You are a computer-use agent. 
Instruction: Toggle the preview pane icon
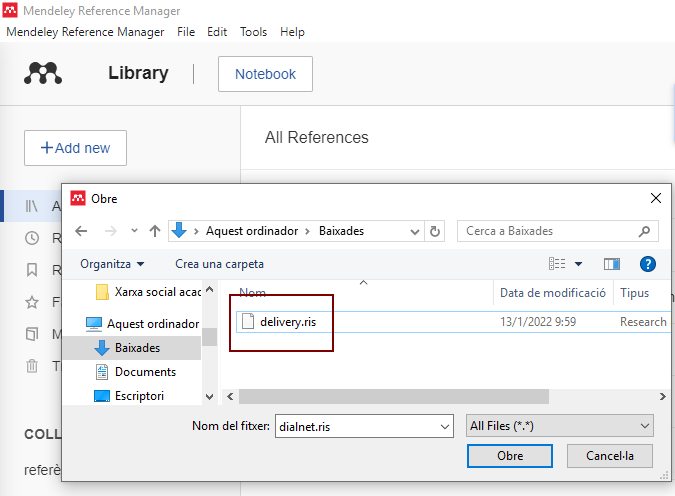[x=612, y=264]
